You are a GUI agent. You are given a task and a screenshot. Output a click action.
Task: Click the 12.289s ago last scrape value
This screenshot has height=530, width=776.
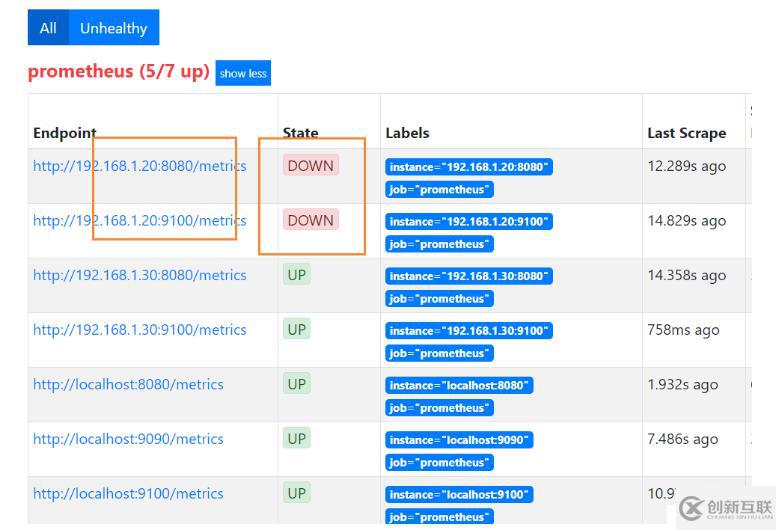686,166
